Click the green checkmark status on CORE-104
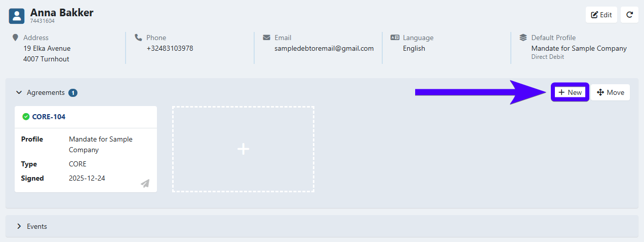Viewport: 644px width, 242px height. [x=26, y=117]
